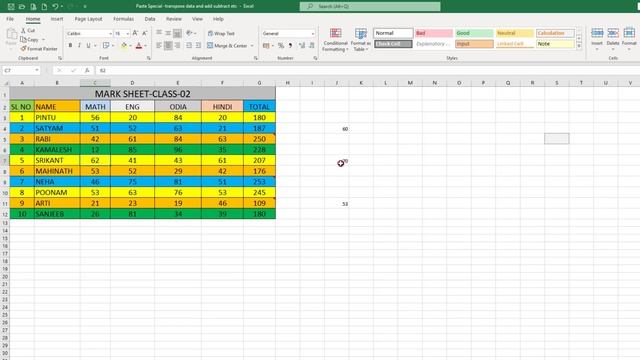The image size is (640, 360).
Task: Apply the Neutral cell style
Action: pos(514,33)
